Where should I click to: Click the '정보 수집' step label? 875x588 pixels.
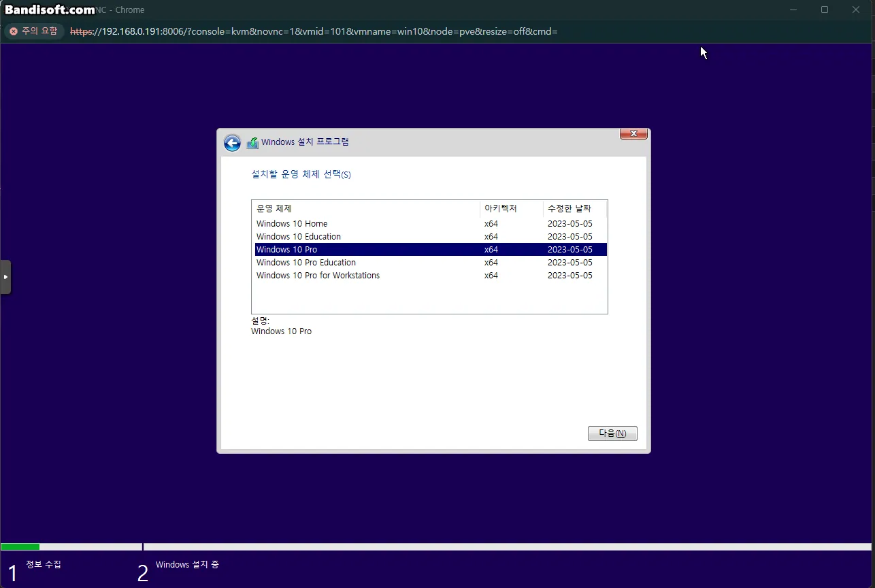click(44, 564)
